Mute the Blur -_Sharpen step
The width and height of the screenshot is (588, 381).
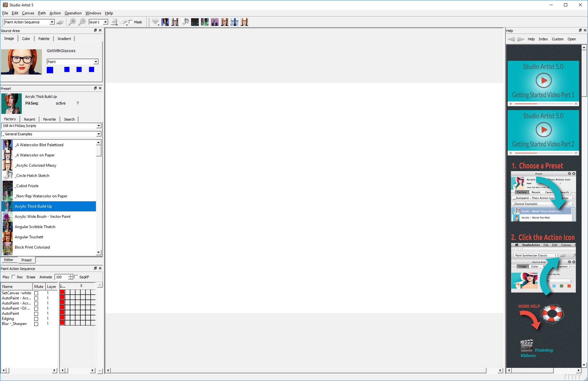[x=36, y=324]
